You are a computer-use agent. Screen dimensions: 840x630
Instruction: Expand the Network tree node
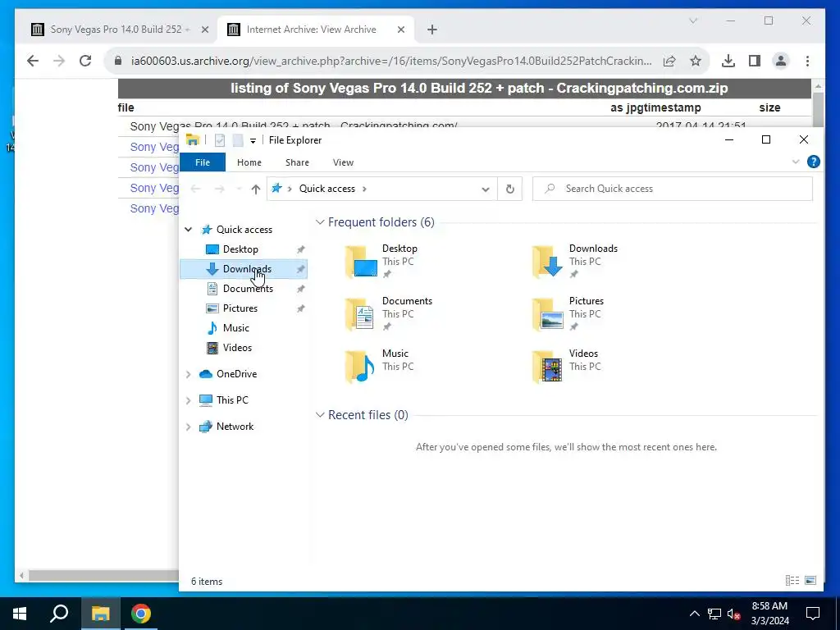click(189, 427)
